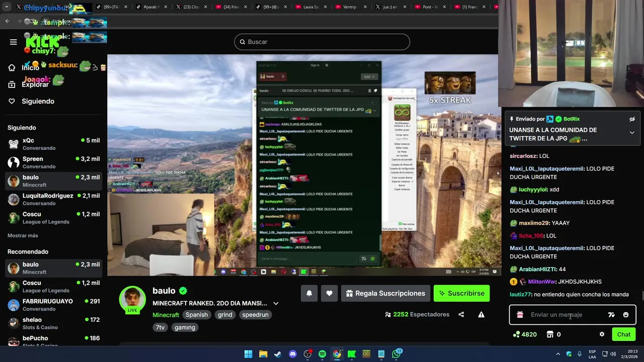Click username licha_105 in chat
The image size is (644, 362).
pyautogui.click(x=531, y=235)
